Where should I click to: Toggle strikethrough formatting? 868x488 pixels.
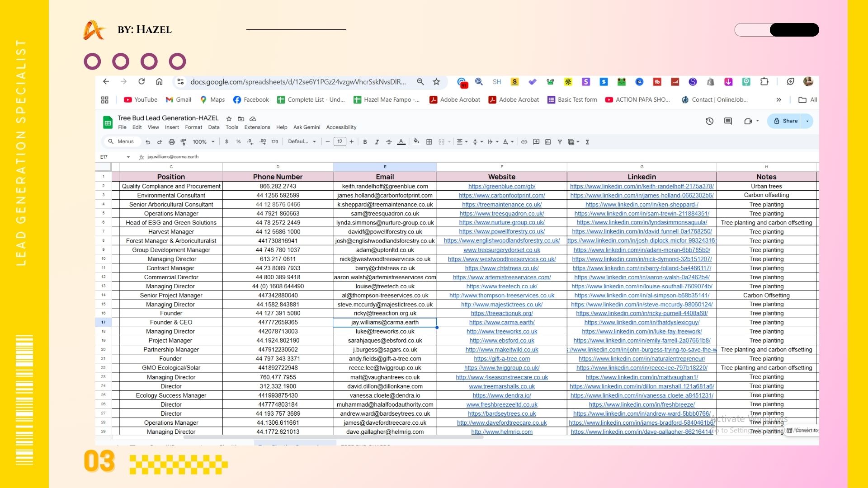point(389,142)
